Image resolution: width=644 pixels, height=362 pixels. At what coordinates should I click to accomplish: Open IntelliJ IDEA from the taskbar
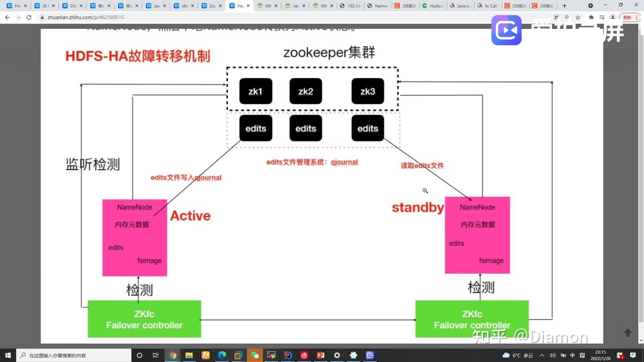click(x=287, y=355)
